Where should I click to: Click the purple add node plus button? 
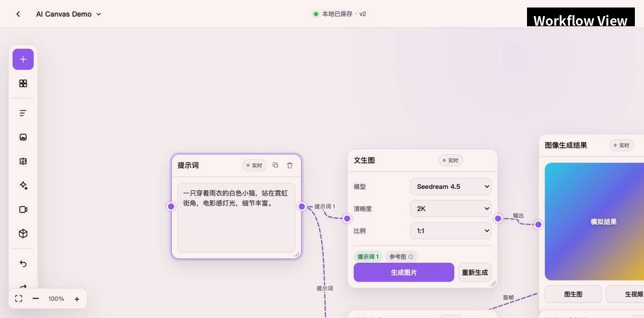[x=23, y=60]
